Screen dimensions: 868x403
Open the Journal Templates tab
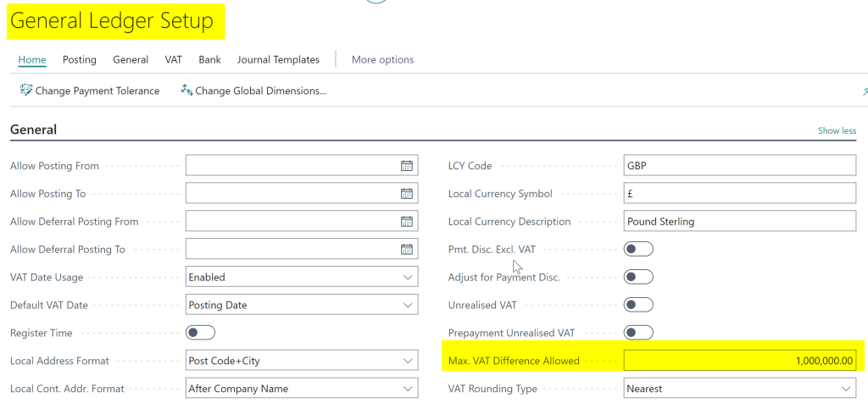[278, 60]
